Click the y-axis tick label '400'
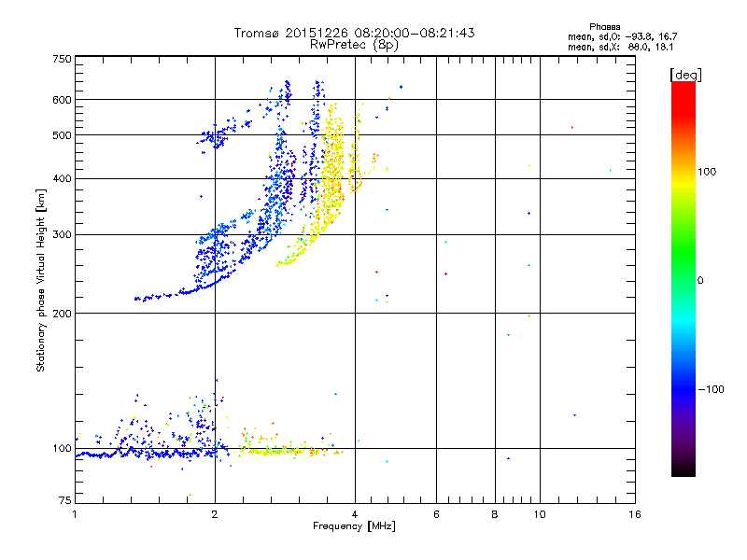747x560 pixels. [63, 178]
